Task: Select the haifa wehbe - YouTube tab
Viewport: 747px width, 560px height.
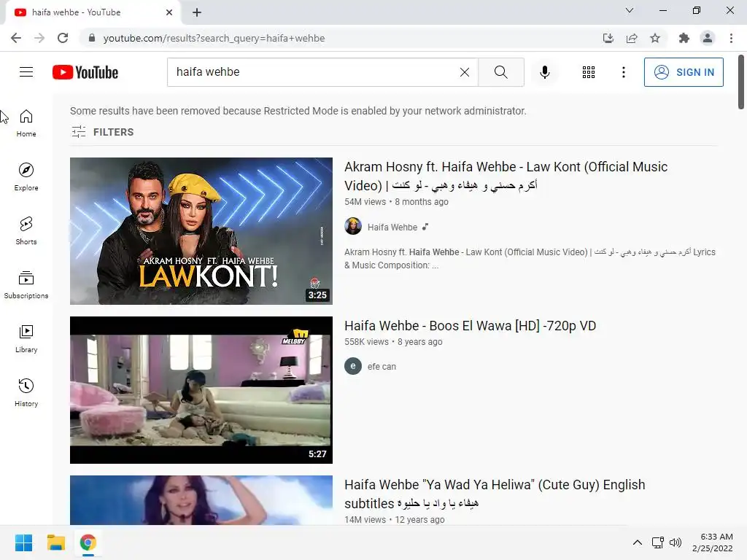Action: (93, 12)
